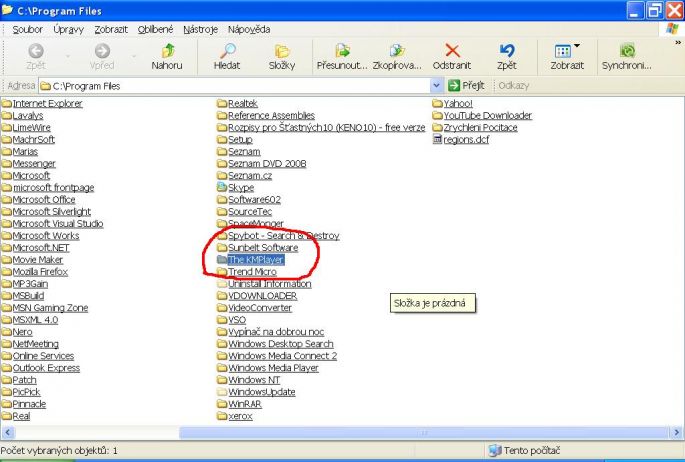Click the WindowsUpdate folder icon
Viewport: 685px width, 462px height.
point(222,392)
